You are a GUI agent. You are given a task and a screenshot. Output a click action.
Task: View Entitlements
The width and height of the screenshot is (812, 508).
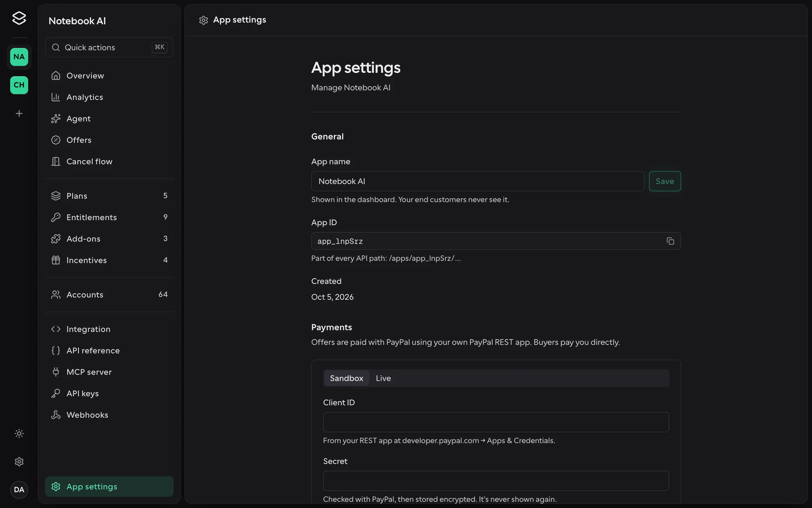pyautogui.click(x=109, y=217)
